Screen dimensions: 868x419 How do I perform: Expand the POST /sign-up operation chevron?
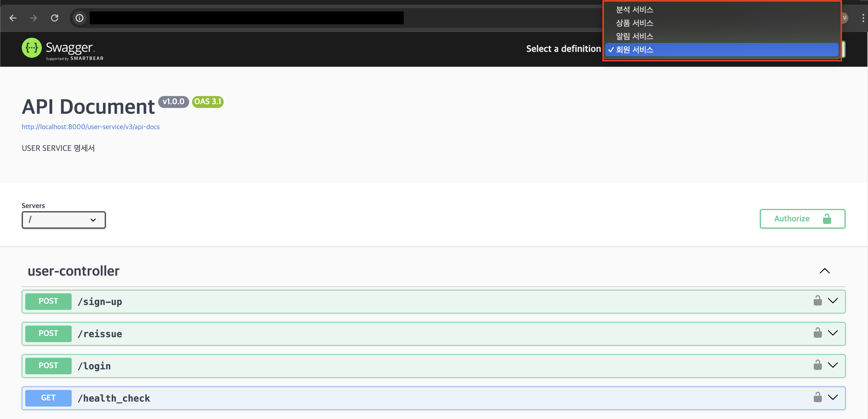pos(833,301)
